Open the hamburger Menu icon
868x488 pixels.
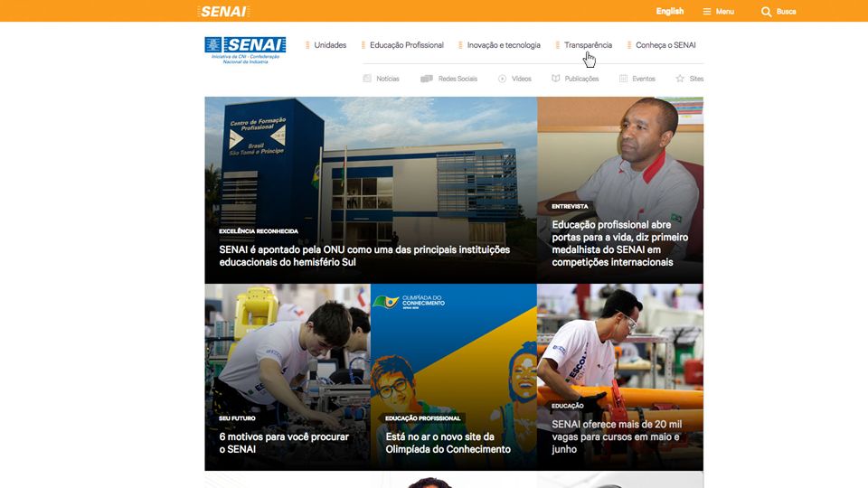click(x=707, y=12)
